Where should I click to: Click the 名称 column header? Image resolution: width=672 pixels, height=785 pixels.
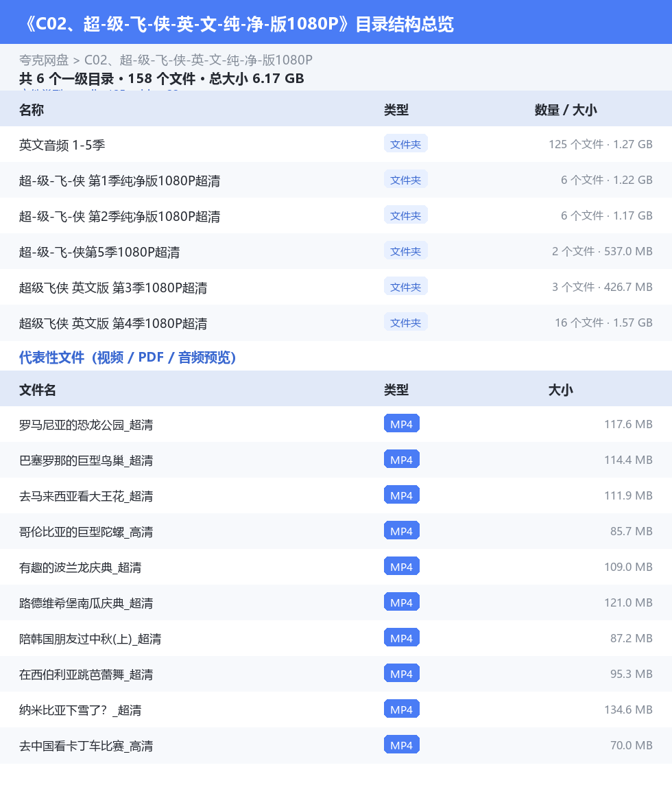[31, 110]
